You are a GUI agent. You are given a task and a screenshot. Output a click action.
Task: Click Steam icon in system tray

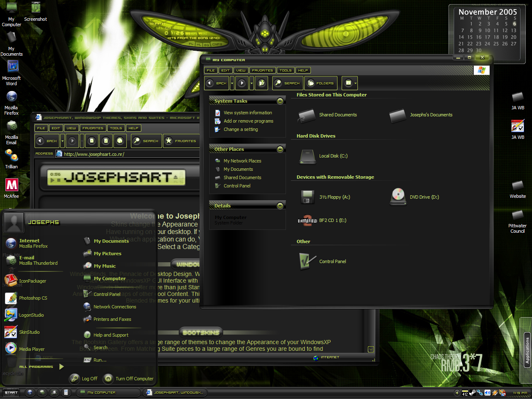click(x=473, y=392)
